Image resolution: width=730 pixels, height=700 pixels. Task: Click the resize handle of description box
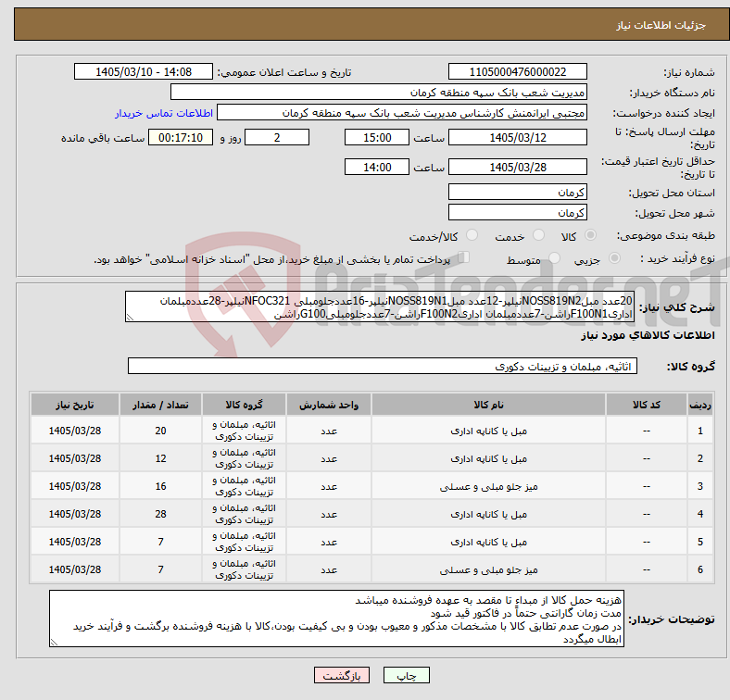[130, 318]
